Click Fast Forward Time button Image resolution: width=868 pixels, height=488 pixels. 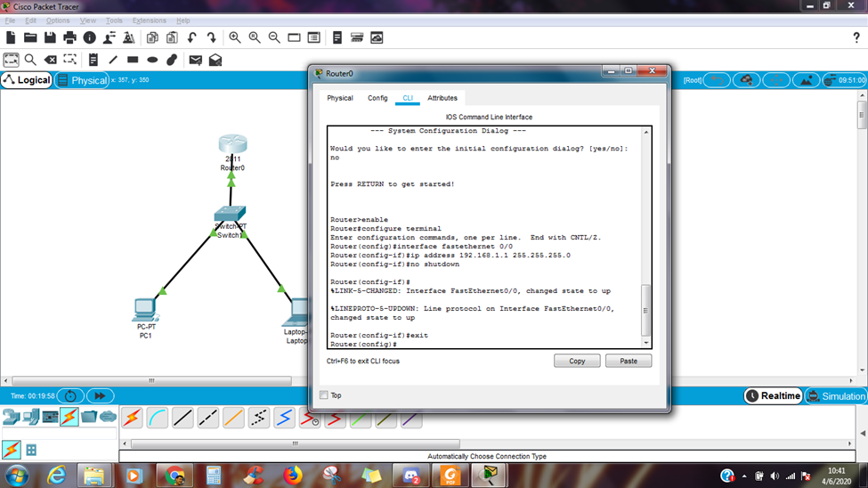point(100,395)
